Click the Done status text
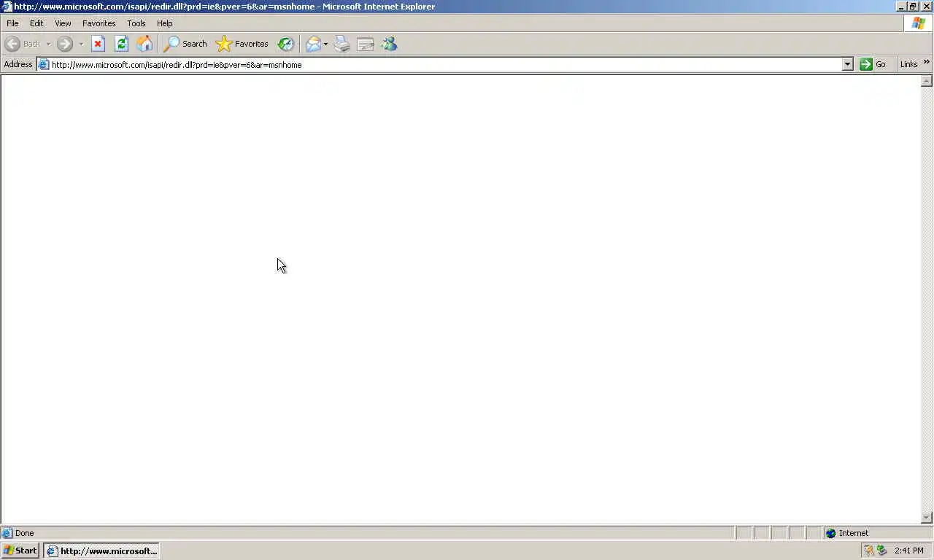This screenshot has height=560, width=934. 24,533
